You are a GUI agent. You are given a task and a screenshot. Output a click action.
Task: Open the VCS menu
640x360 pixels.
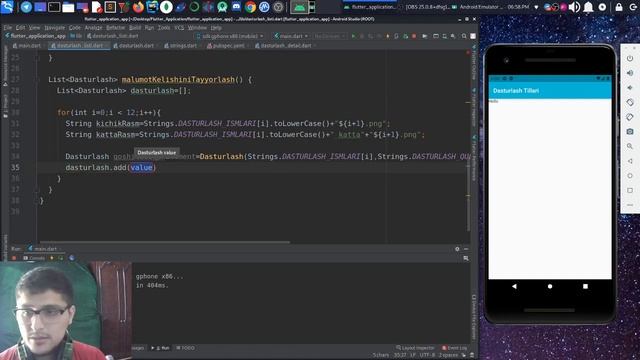pos(179,28)
